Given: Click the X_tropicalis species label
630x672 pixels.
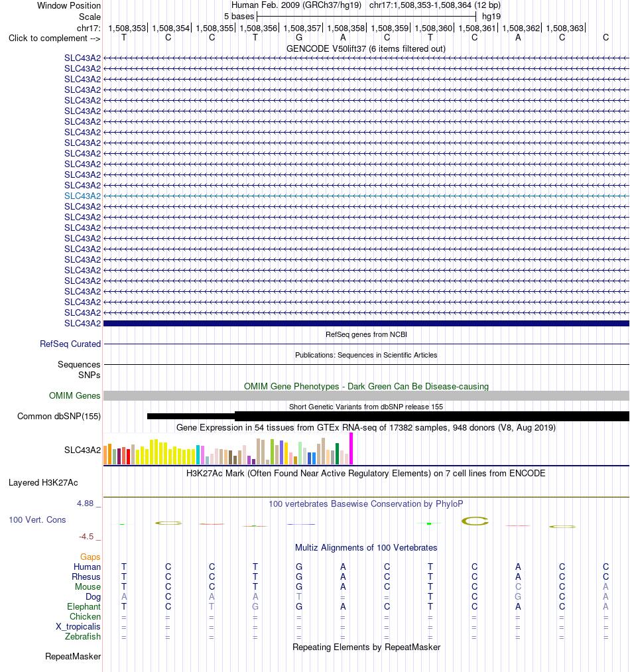Looking at the screenshot, I should point(78,627).
